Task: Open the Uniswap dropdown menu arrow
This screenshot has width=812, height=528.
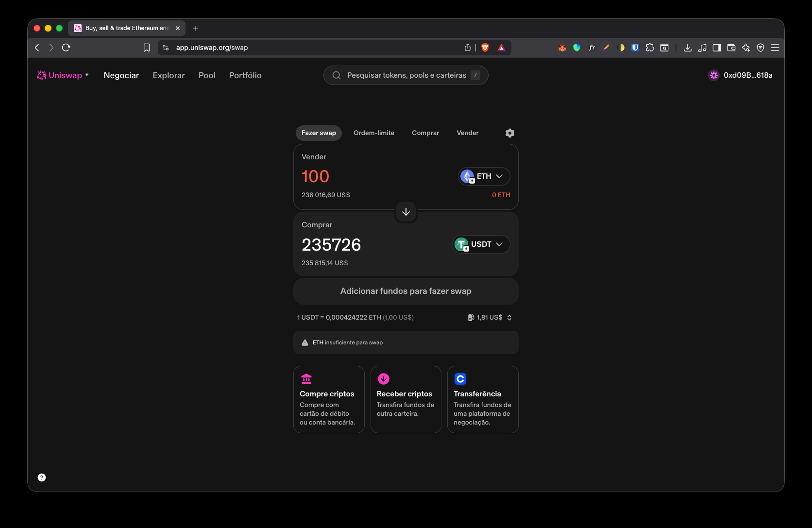Action: pyautogui.click(x=87, y=75)
